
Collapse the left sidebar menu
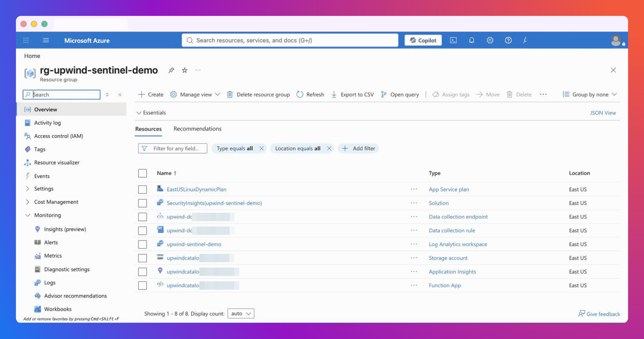(120, 94)
